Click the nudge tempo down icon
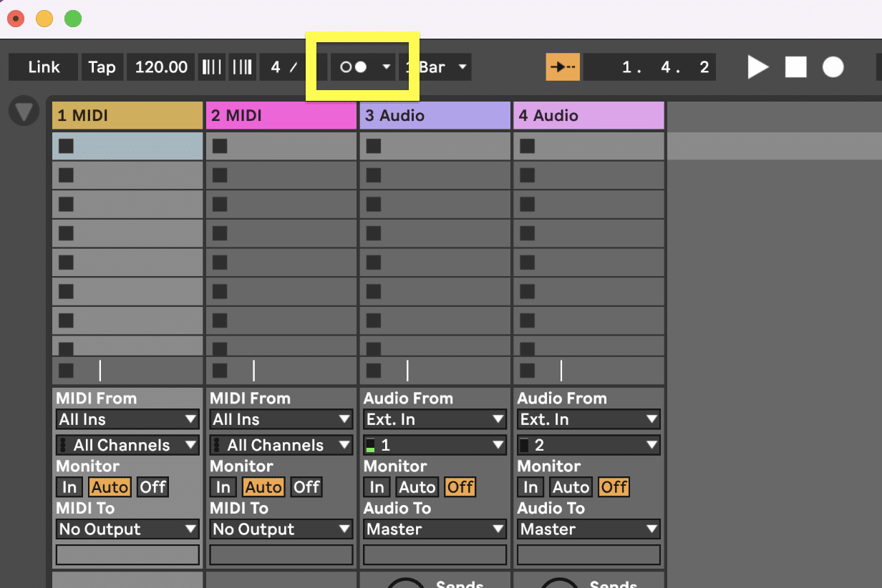This screenshot has height=588, width=882. point(211,67)
